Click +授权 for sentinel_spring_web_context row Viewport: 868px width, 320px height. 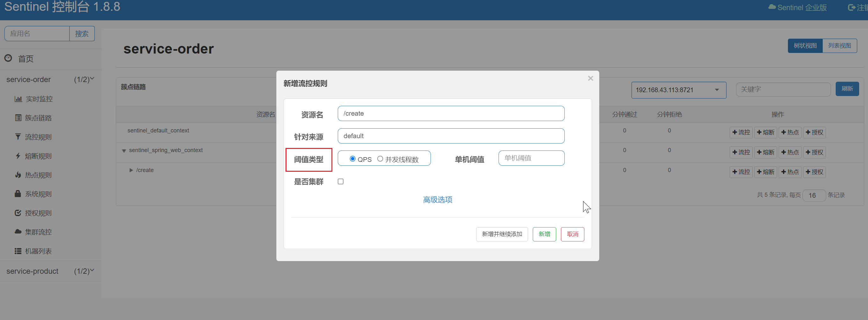point(815,152)
